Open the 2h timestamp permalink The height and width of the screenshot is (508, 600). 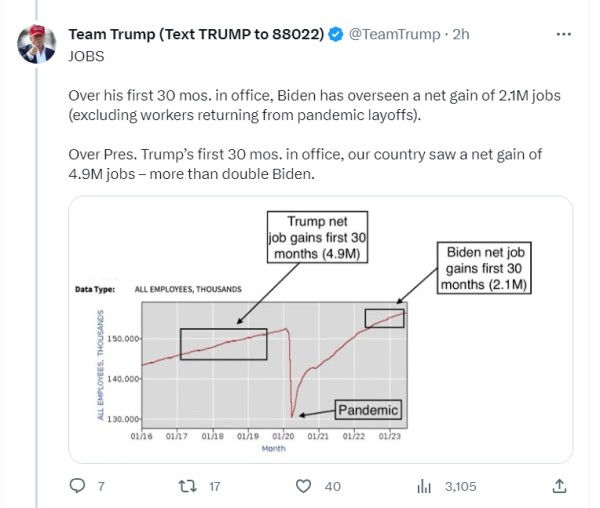(x=461, y=34)
